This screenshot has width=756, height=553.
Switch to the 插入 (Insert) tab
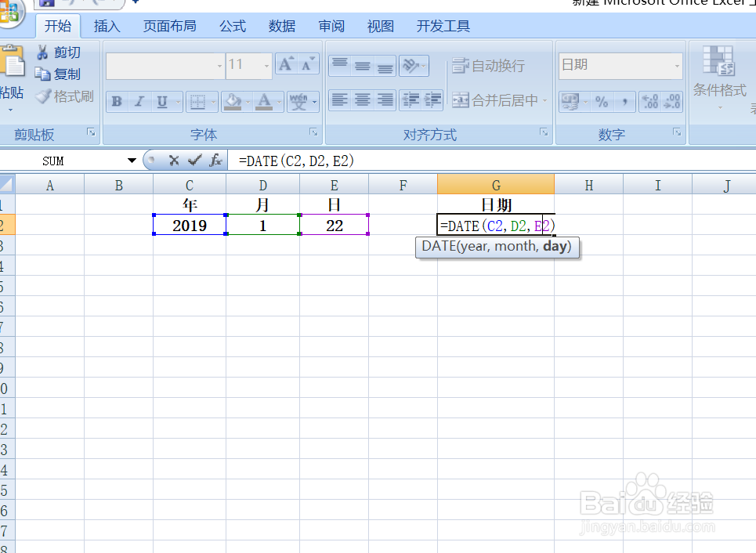(107, 26)
